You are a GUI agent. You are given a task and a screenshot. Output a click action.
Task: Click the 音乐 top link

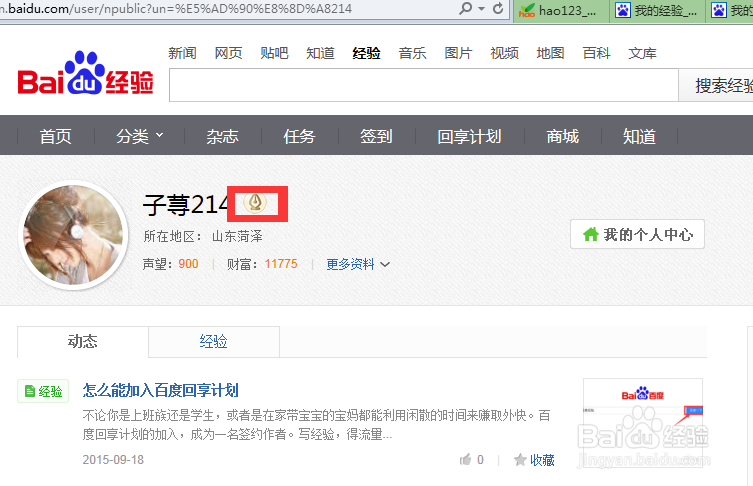tap(413, 53)
